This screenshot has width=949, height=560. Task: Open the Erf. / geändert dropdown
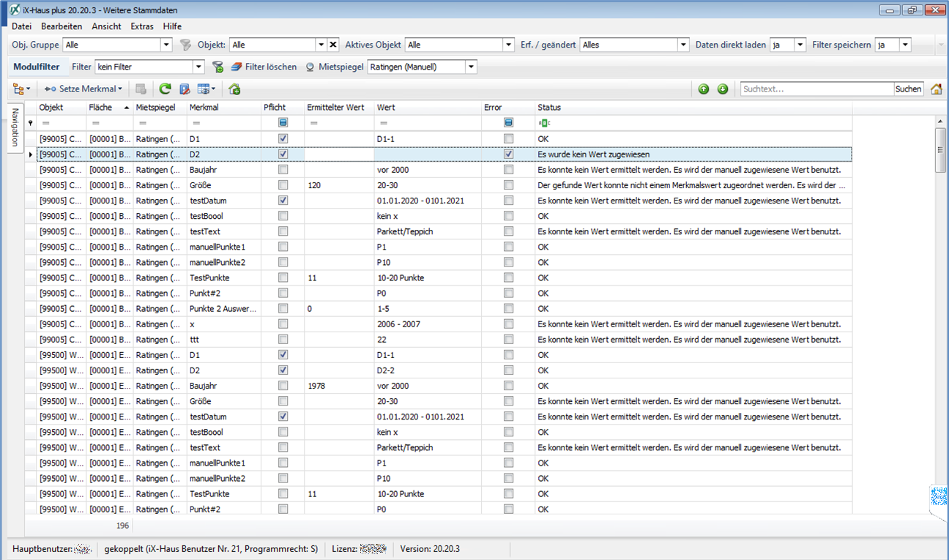tap(684, 45)
